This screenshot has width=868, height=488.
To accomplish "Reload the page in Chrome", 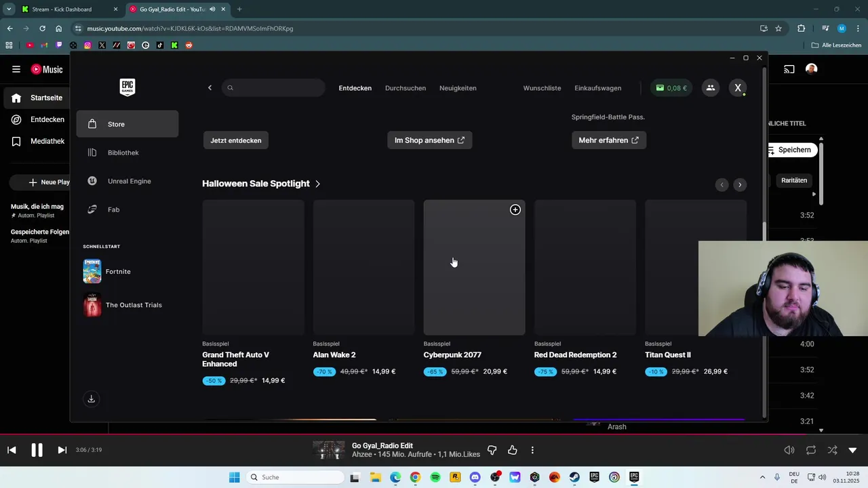I will point(42,28).
